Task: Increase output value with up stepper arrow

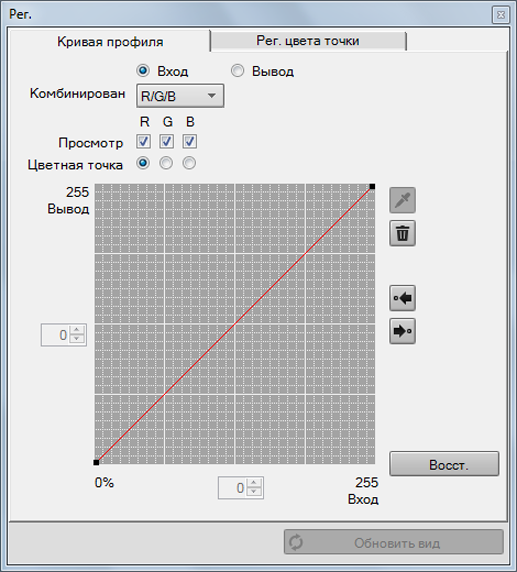Action: coord(77,330)
